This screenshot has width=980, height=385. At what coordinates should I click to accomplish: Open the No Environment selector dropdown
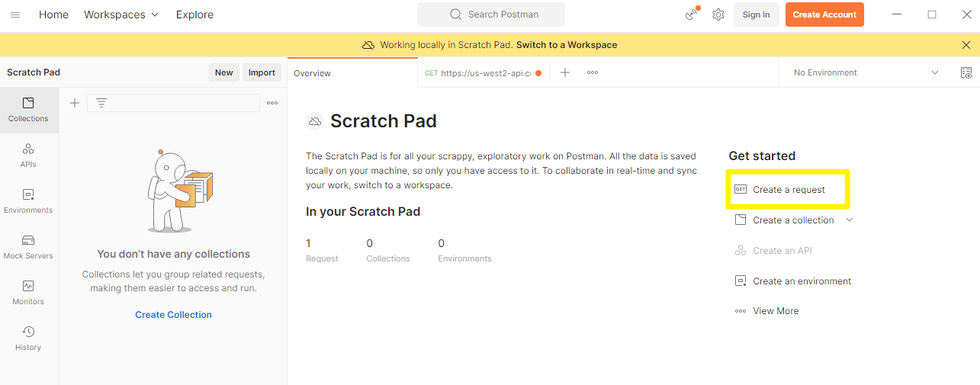(x=866, y=72)
